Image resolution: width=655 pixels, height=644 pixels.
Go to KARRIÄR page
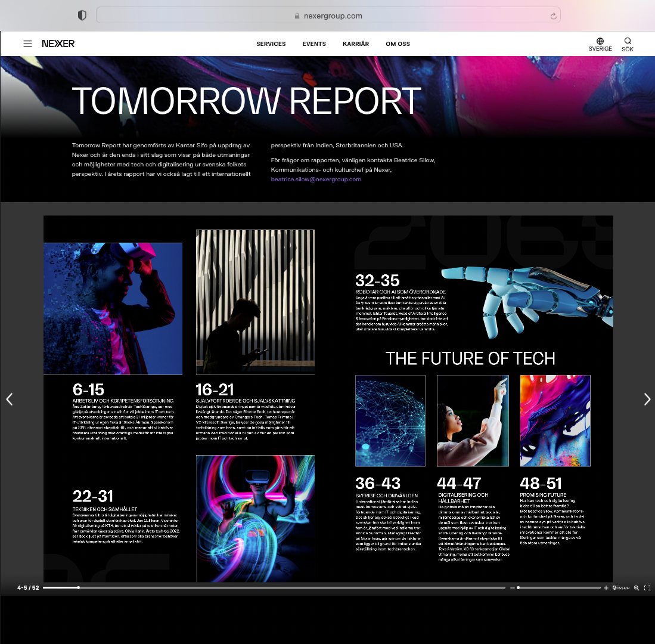pyautogui.click(x=356, y=44)
